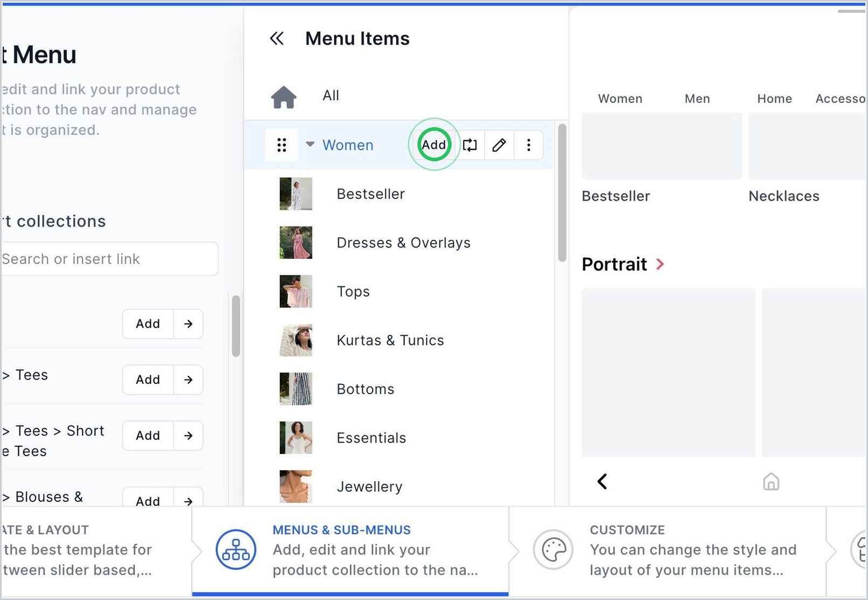
Task: Select Bestseller menu item text
Action: (x=370, y=194)
